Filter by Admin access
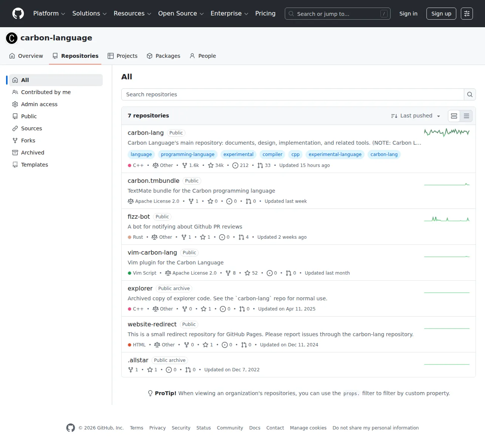485x448 pixels. pyautogui.click(x=56, y=104)
